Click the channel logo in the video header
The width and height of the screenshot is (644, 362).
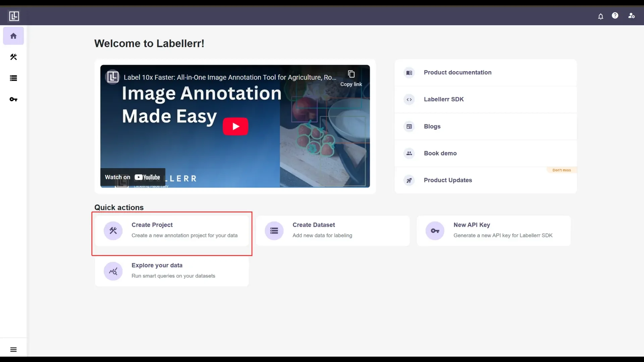click(112, 77)
